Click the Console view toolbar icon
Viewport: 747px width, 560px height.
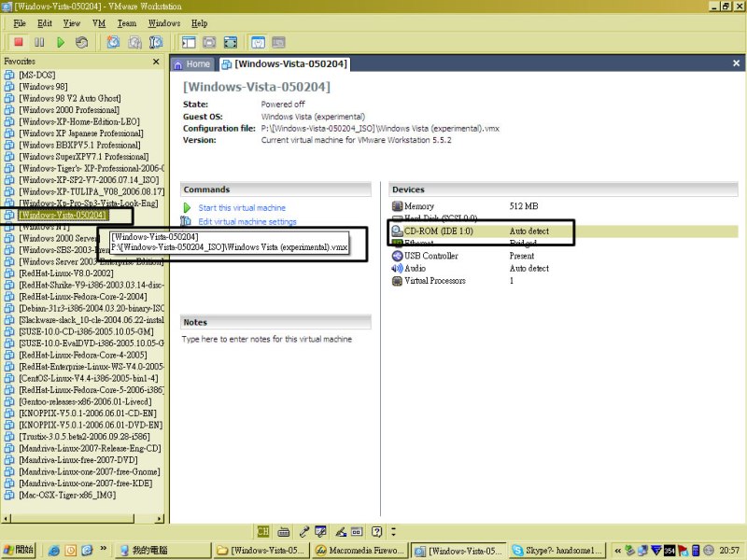278,42
